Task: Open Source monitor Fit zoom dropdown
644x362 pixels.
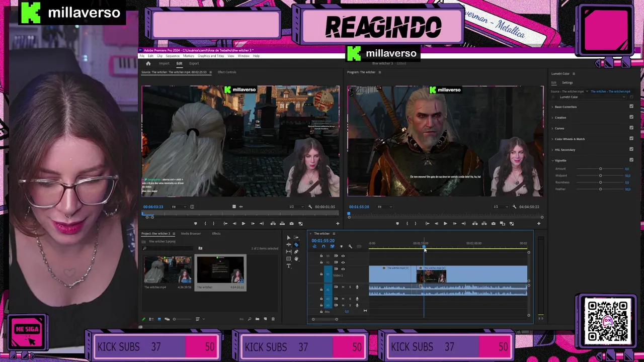Action: tap(179, 207)
